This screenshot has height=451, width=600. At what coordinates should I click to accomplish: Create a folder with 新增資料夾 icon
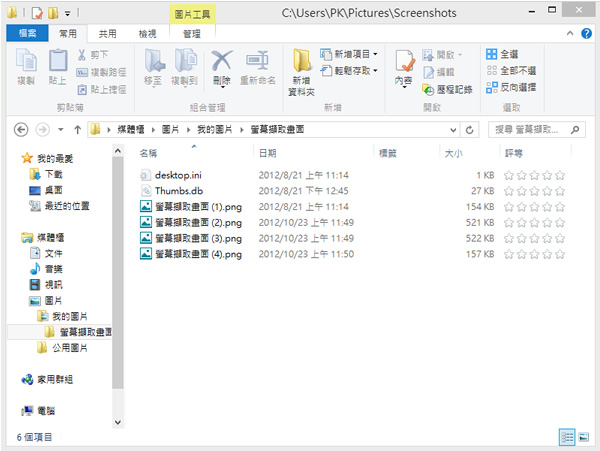(x=302, y=60)
